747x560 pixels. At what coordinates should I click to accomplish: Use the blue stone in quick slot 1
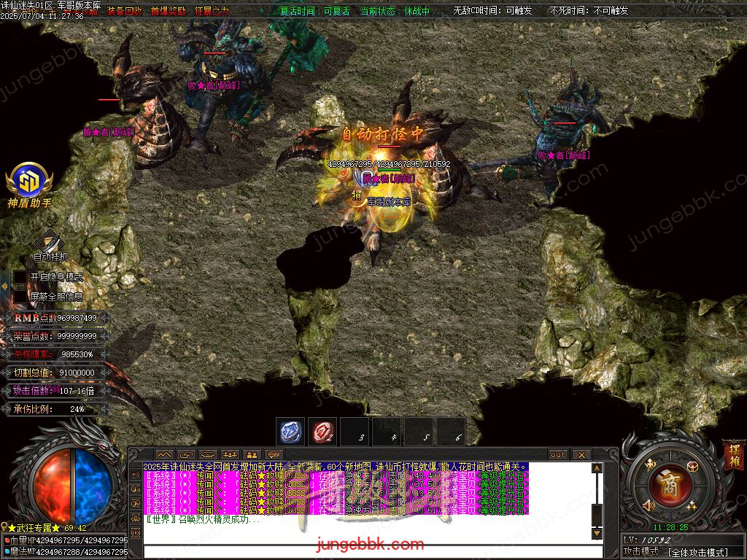[290, 432]
